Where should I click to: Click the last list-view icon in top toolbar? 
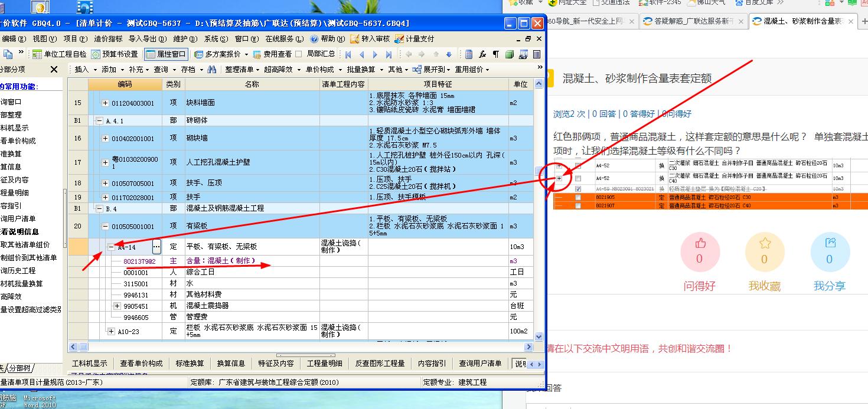click(x=537, y=54)
